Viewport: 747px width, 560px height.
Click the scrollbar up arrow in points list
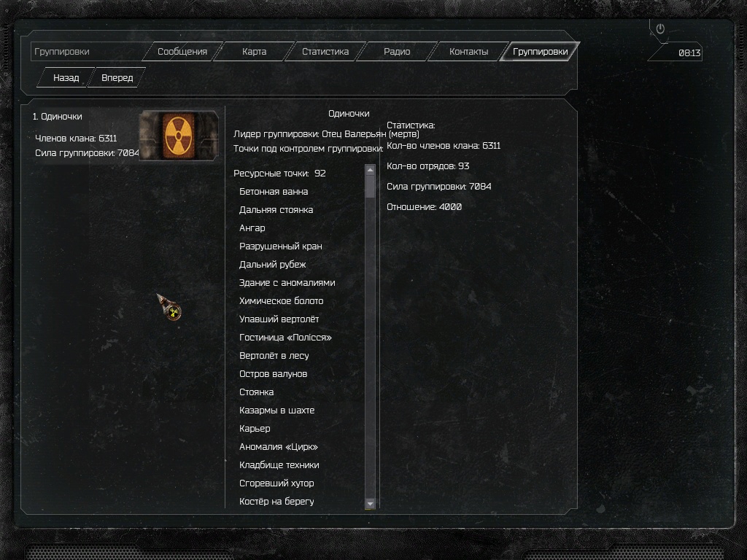[370, 170]
